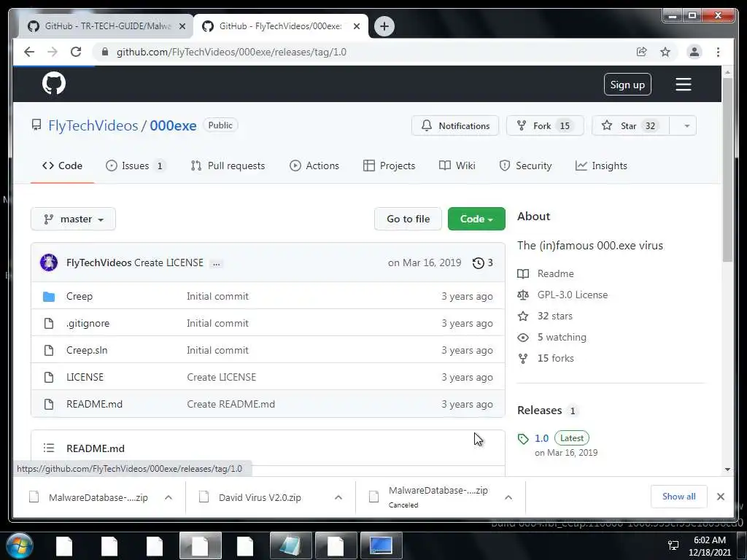Open the .gitignore file
The width and height of the screenshot is (747, 560).
coord(88,323)
